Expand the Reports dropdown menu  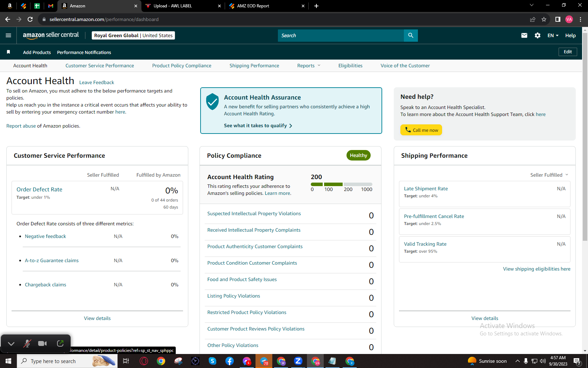[309, 66]
